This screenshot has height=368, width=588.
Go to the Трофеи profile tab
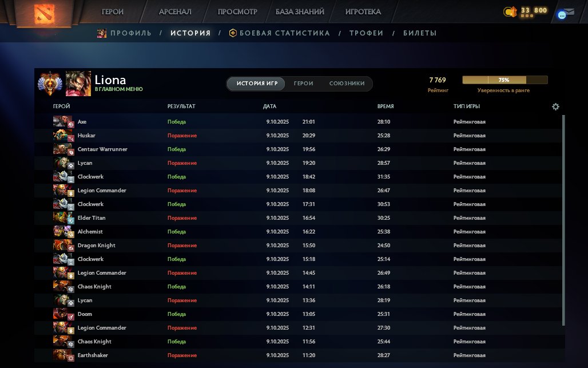(366, 33)
